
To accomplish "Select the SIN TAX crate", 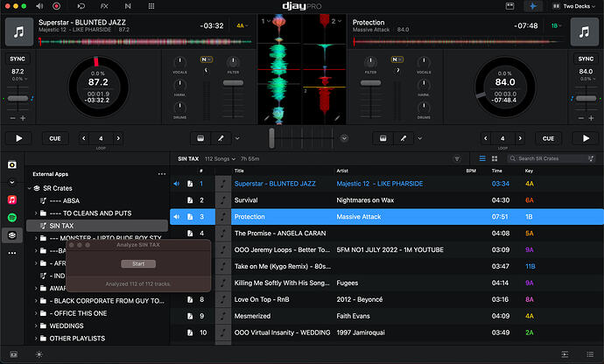I will tap(96, 226).
